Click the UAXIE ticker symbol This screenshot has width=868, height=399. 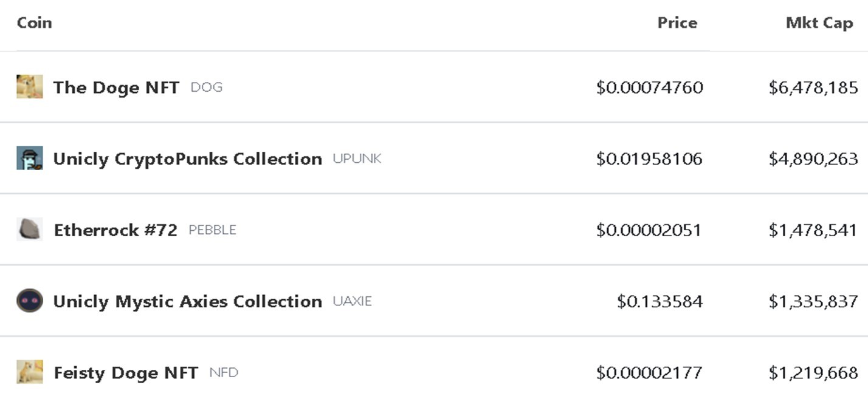(352, 301)
